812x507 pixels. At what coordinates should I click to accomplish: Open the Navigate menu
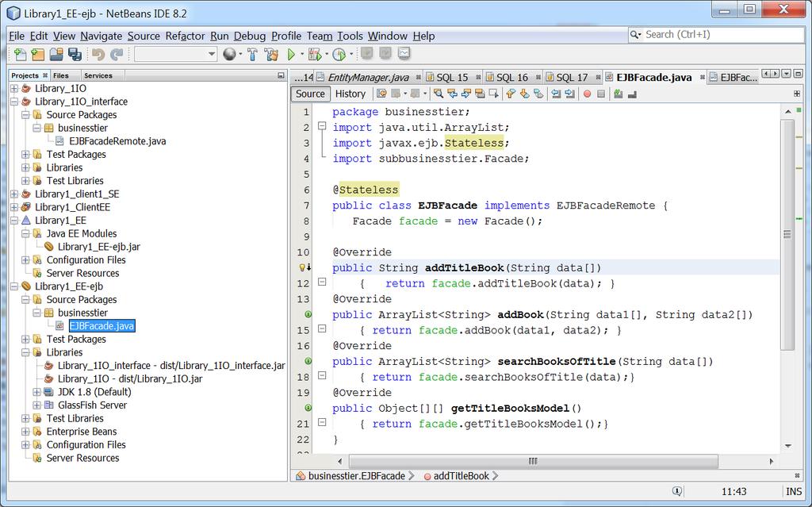[101, 36]
